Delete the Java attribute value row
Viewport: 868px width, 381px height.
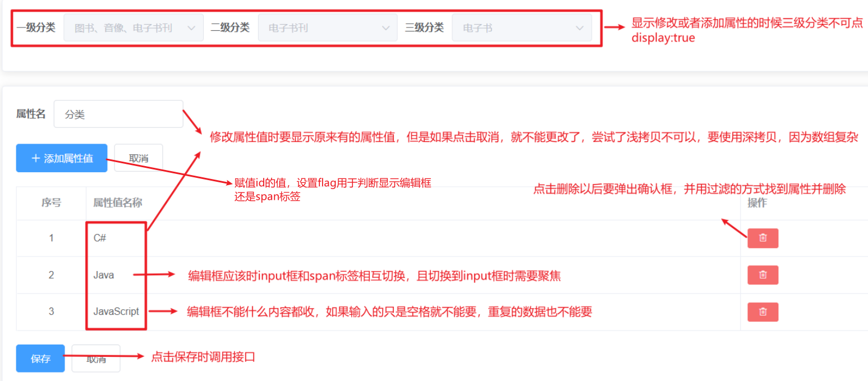tap(763, 275)
